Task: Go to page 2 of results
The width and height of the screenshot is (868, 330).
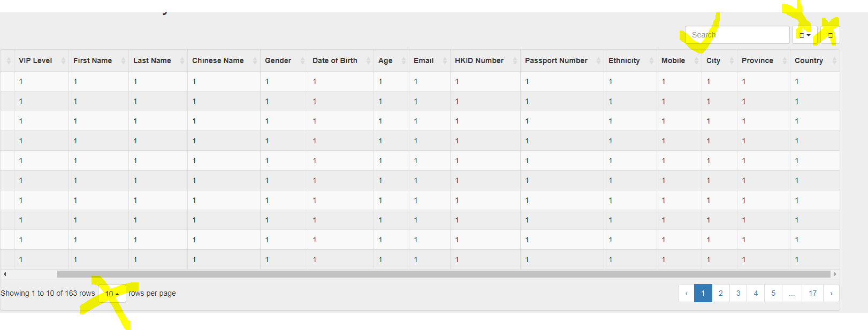Action: 720,293
